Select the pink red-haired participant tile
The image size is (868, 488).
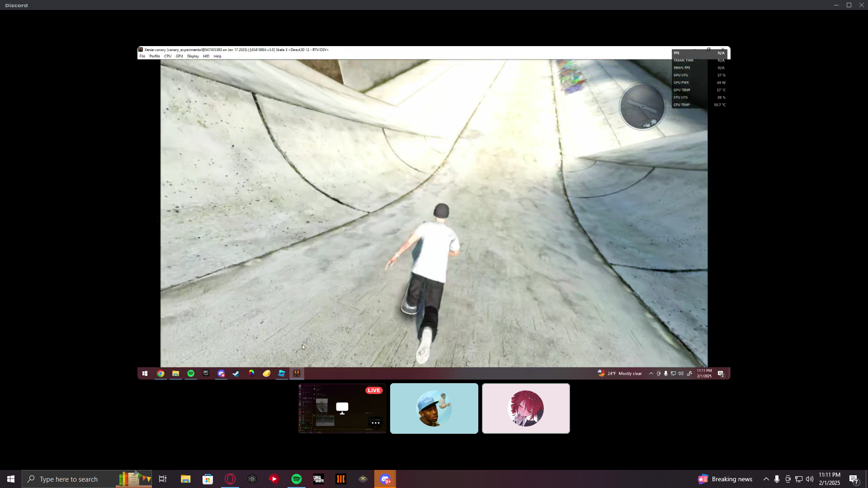tap(526, 408)
